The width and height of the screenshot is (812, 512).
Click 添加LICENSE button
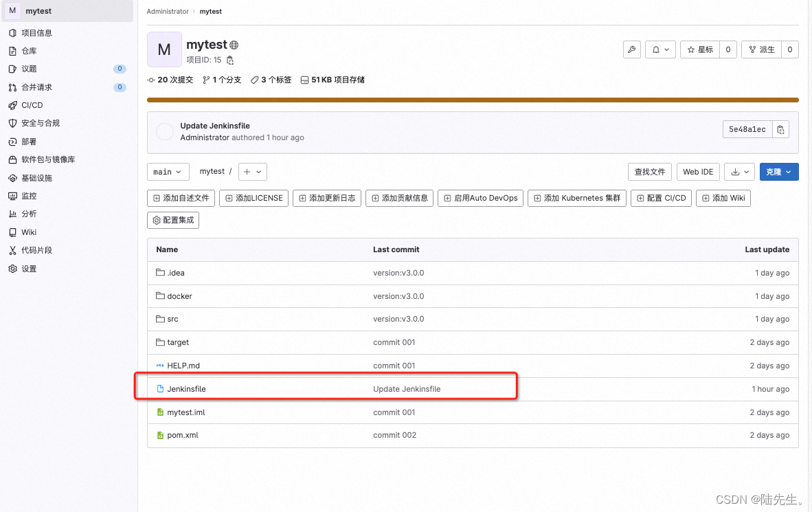(x=253, y=198)
